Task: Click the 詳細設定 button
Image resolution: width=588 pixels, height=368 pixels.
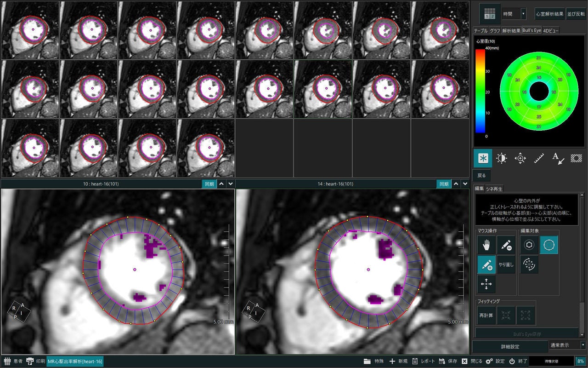Action: coord(510,346)
